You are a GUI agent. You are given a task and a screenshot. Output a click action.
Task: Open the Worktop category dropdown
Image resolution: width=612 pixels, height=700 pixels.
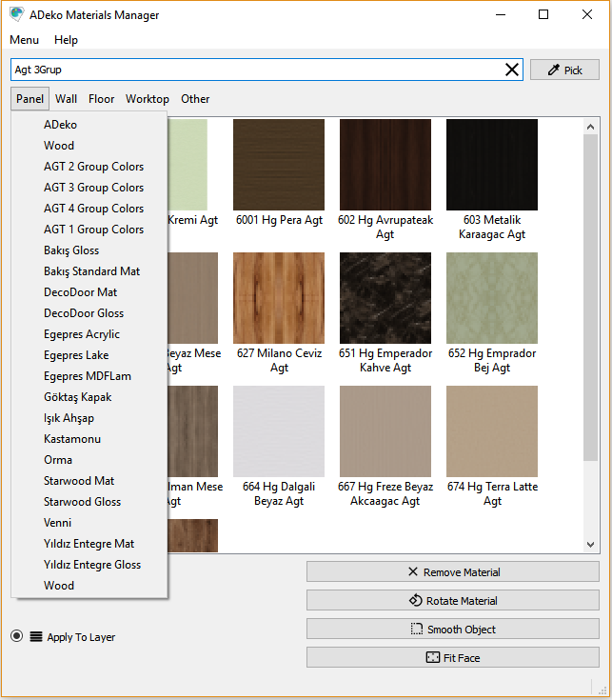[148, 99]
